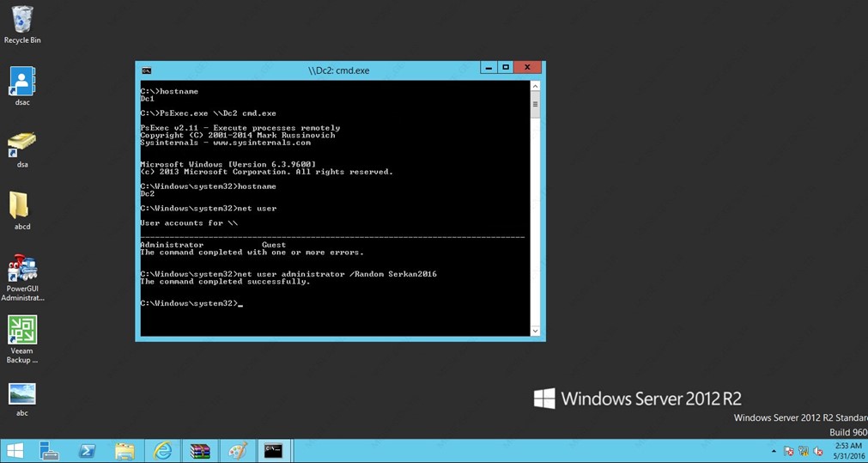Open the Windows Start button
The height and width of the screenshot is (463, 868).
pos(15,451)
